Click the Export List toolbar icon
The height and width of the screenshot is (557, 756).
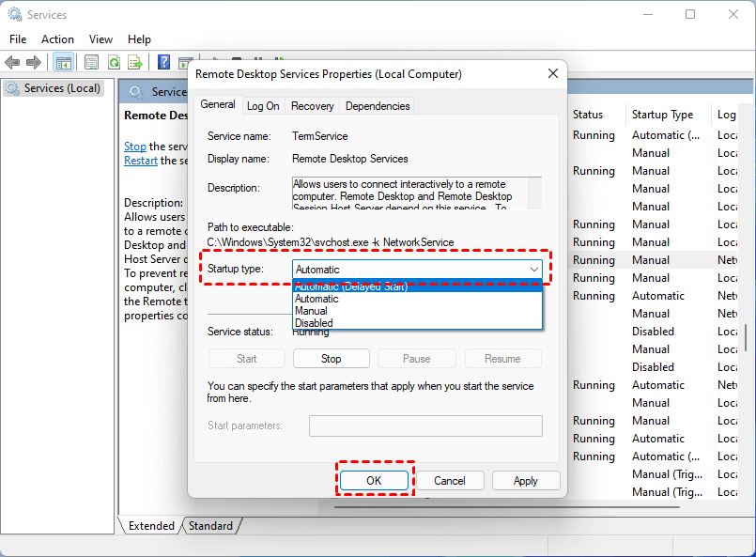click(135, 62)
